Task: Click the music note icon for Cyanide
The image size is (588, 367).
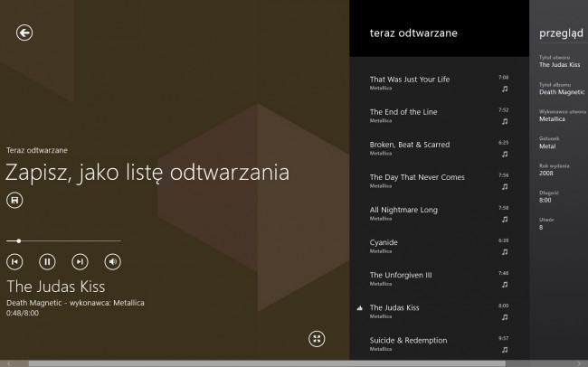Action: pos(505,252)
